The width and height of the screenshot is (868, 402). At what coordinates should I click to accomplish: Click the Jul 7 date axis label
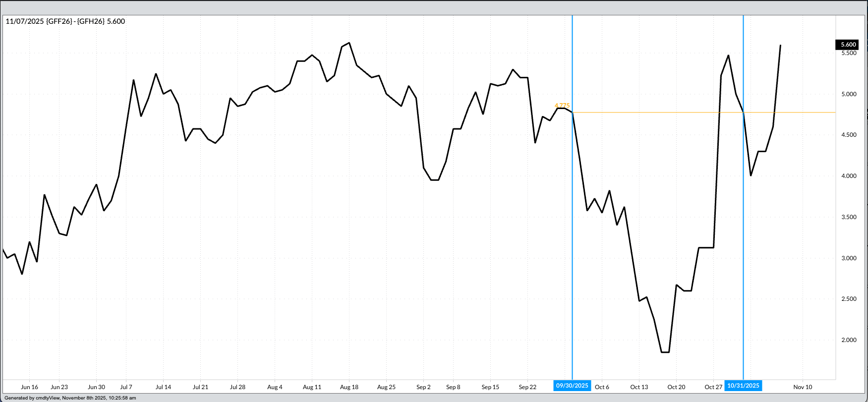(x=126, y=387)
